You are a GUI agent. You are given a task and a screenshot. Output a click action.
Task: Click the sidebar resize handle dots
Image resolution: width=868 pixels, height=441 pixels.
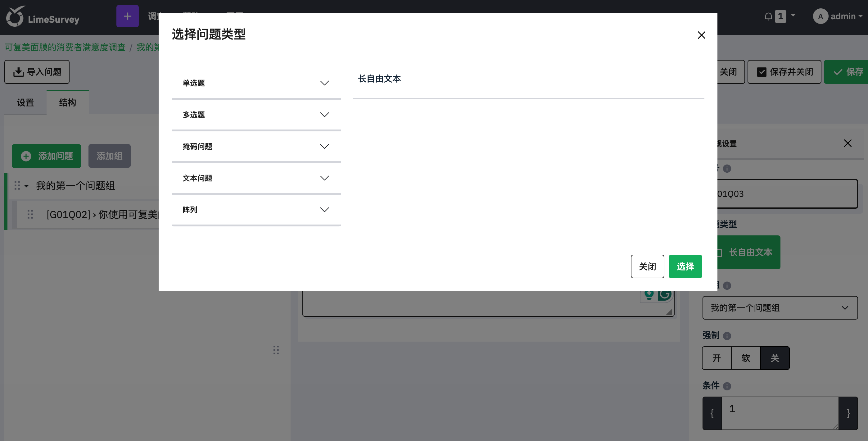click(276, 350)
